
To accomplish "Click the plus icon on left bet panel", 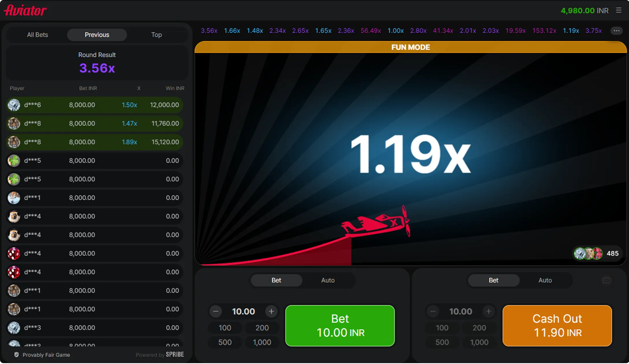I will 271,311.
